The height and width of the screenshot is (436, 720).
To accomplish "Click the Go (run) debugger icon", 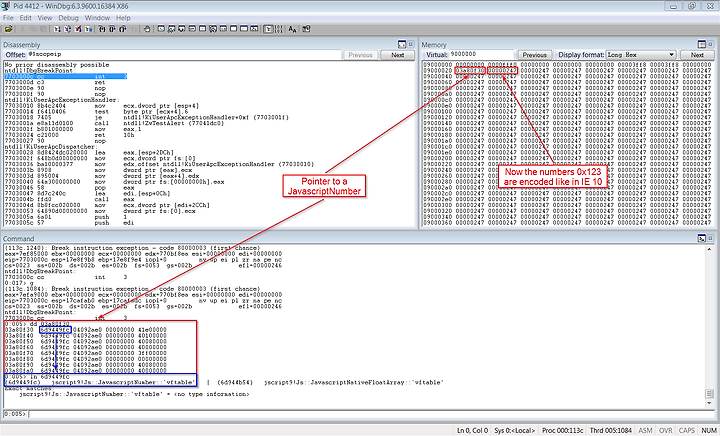I will coord(57,29).
